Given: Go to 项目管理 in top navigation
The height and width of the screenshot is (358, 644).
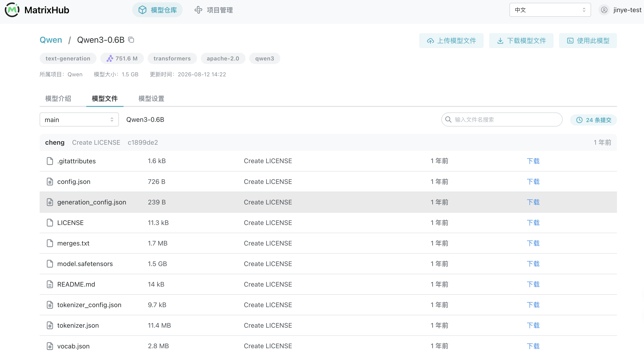Looking at the screenshot, I should point(214,10).
